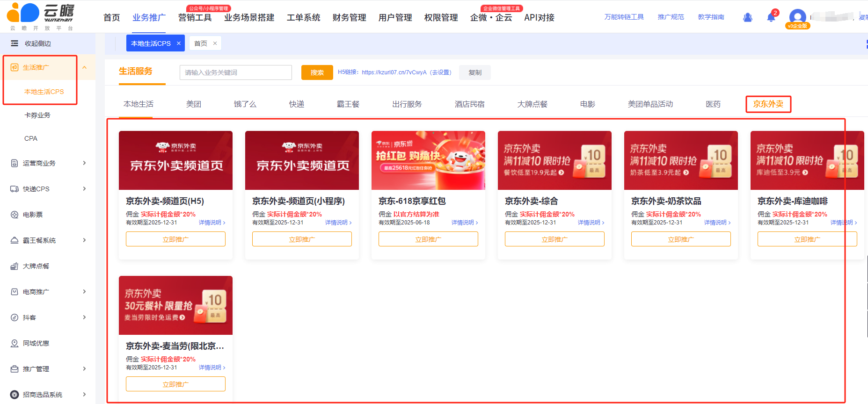Switch to the 酒店民宿 category tab

click(470, 104)
